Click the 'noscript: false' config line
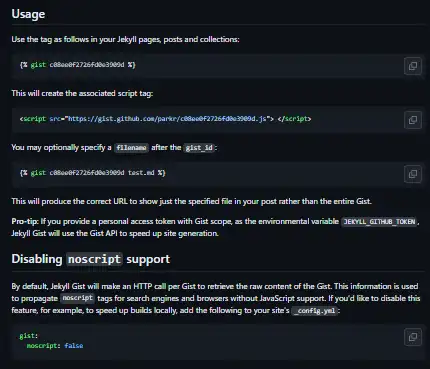 coord(55,346)
